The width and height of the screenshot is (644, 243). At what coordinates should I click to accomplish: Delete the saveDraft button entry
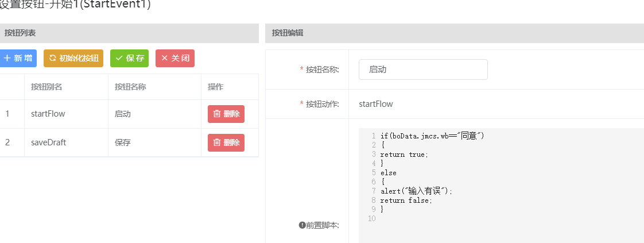click(x=226, y=142)
